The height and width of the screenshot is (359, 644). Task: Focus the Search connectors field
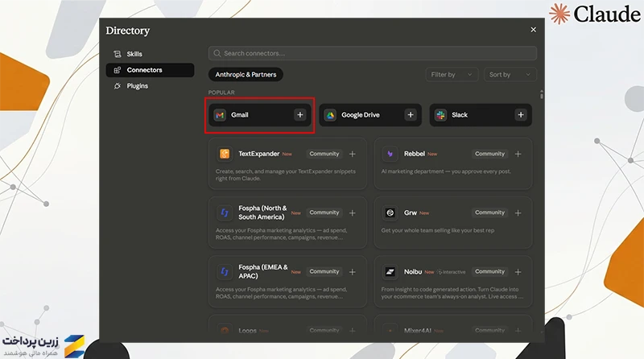pyautogui.click(x=372, y=53)
